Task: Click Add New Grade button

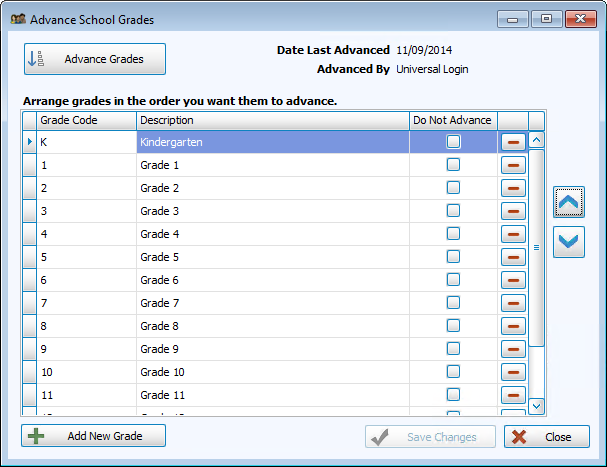Action: (94, 436)
